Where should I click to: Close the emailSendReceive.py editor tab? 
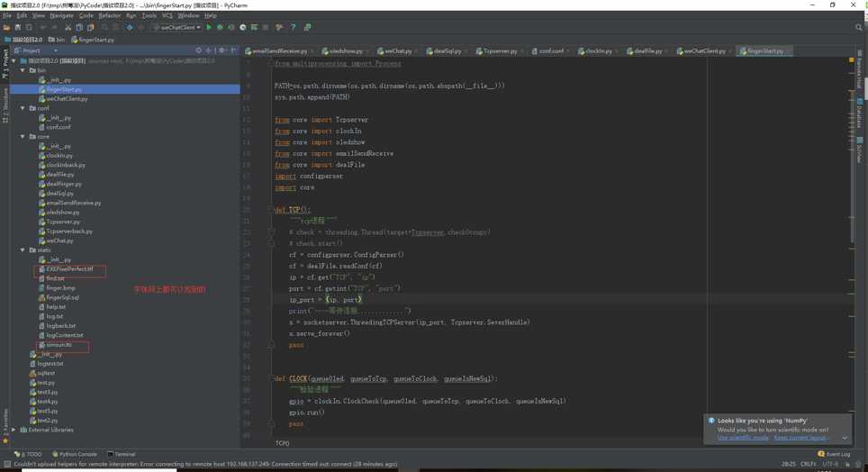(x=312, y=51)
